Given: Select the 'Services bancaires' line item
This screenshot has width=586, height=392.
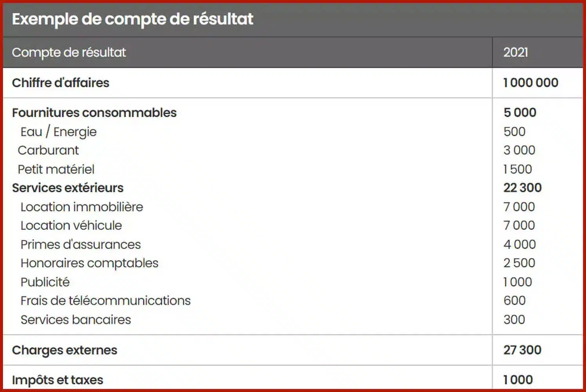Looking at the screenshot, I should click(76, 320).
